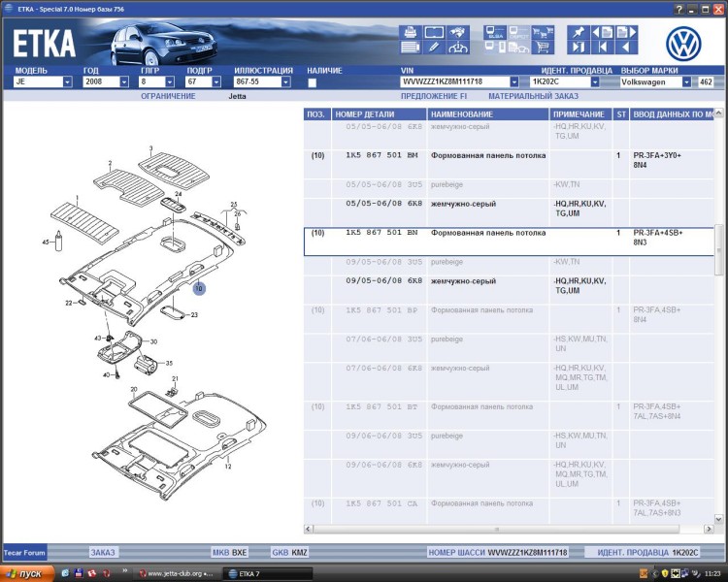The height and width of the screenshot is (582, 728).
Task: Click the exit door icon
Action: (x=579, y=48)
